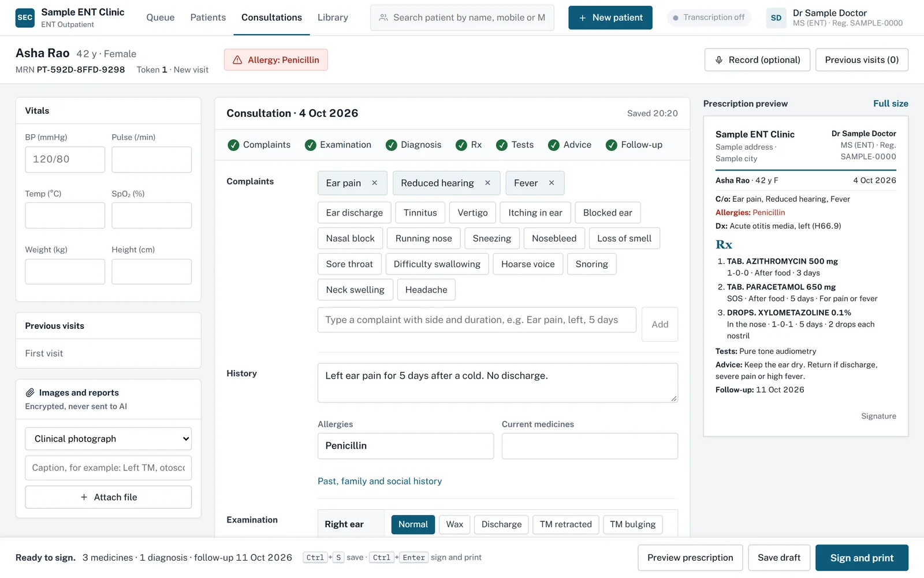
Task: Click the Complaints step checkmark icon
Action: [x=233, y=145]
